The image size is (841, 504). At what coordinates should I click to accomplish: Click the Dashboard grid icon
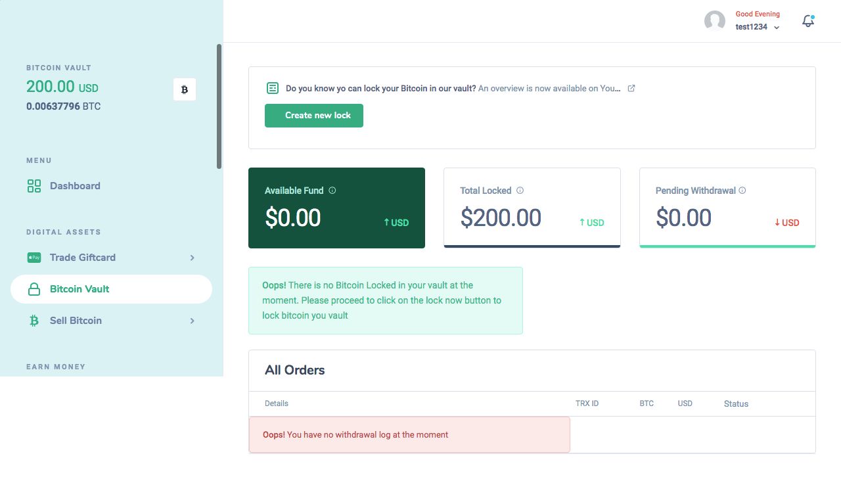34,186
